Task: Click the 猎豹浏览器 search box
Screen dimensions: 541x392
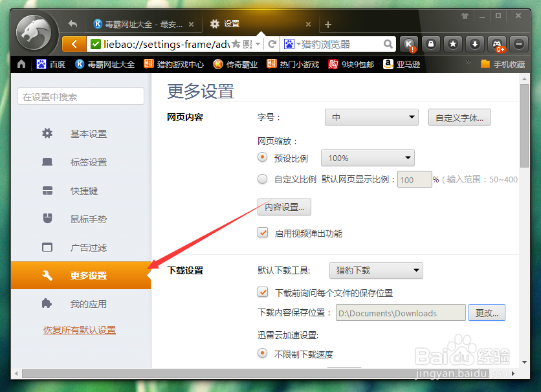Action: (342, 44)
